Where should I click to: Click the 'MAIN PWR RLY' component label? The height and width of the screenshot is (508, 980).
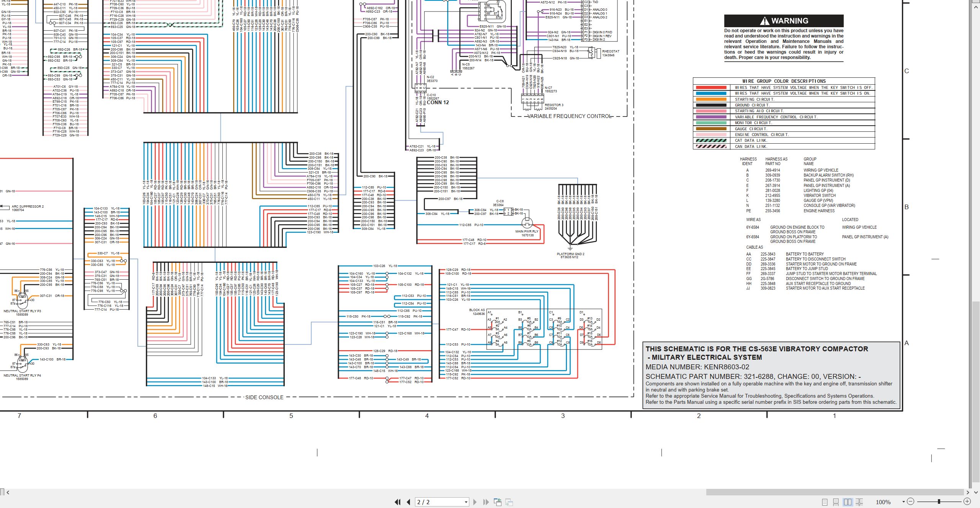pyautogui.click(x=527, y=231)
